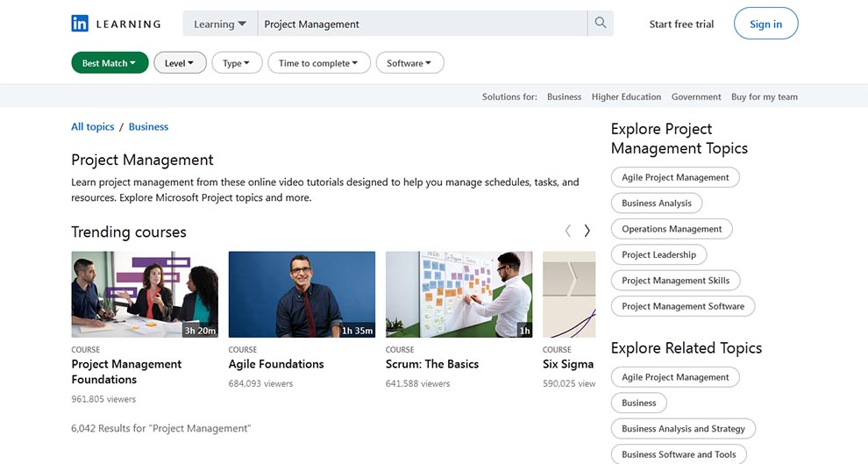Go to next trending courses

pos(587,231)
